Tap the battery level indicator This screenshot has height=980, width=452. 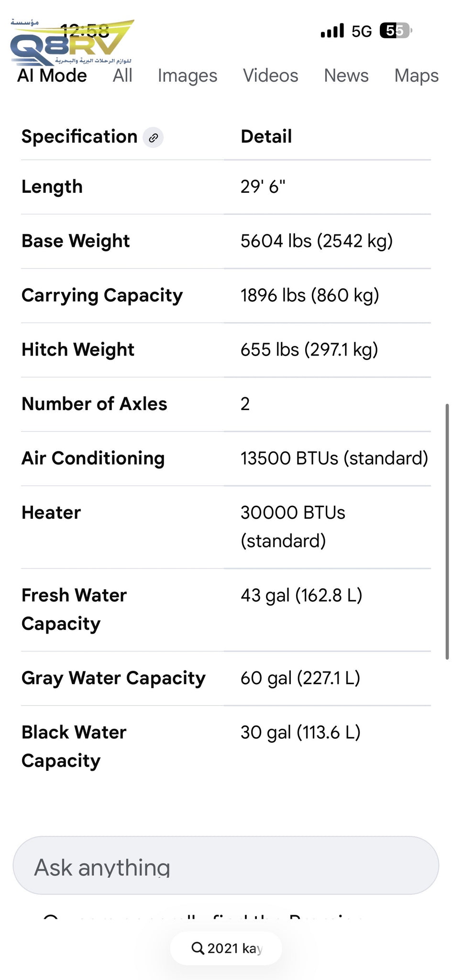pyautogui.click(x=395, y=31)
